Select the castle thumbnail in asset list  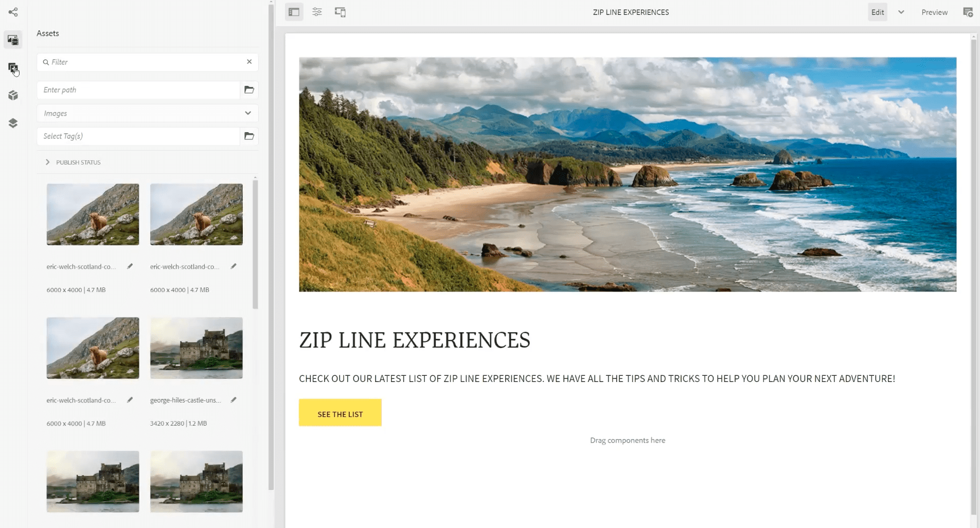coord(196,348)
